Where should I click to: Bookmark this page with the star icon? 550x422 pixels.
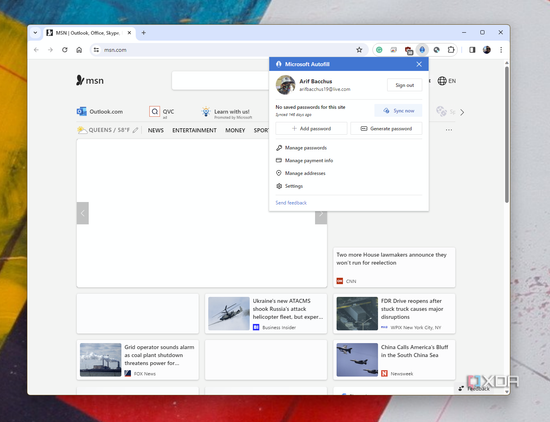(359, 50)
